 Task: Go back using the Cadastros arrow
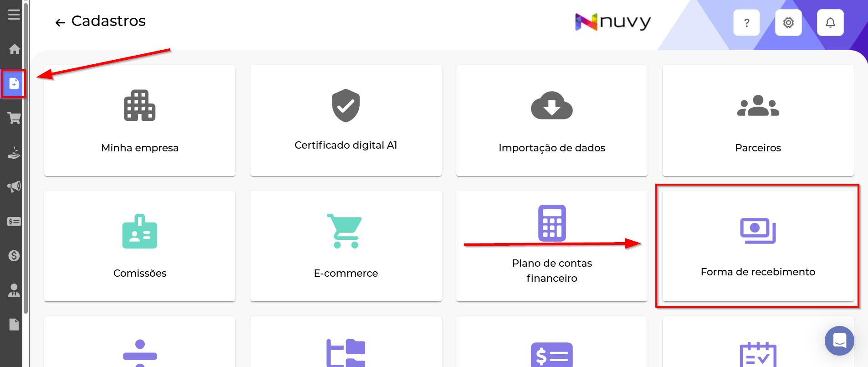coord(60,22)
